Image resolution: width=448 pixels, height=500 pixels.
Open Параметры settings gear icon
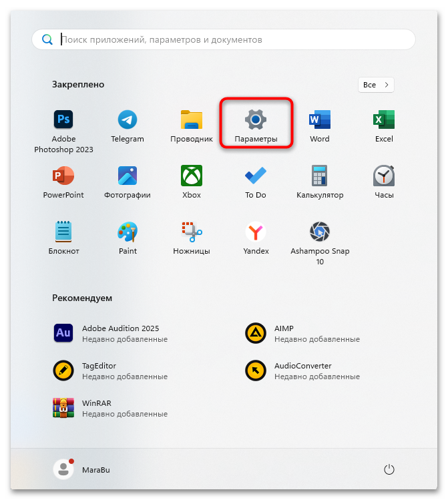(x=256, y=119)
